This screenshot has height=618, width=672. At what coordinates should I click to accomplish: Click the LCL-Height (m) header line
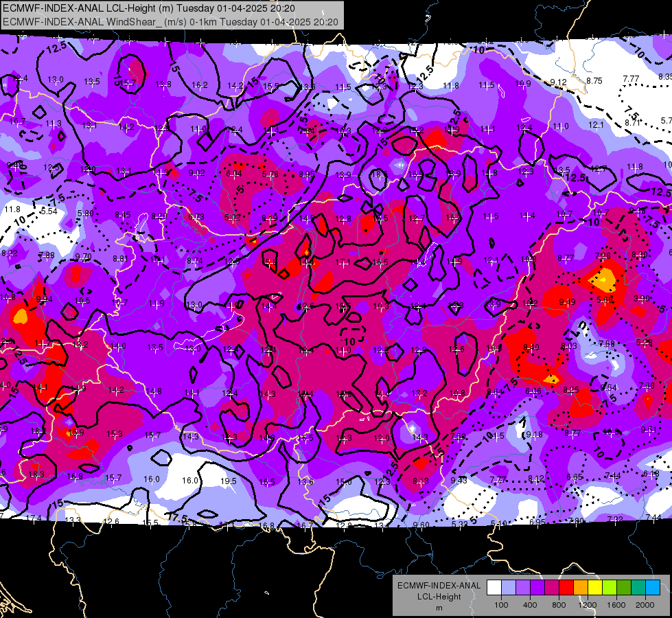(149, 8)
